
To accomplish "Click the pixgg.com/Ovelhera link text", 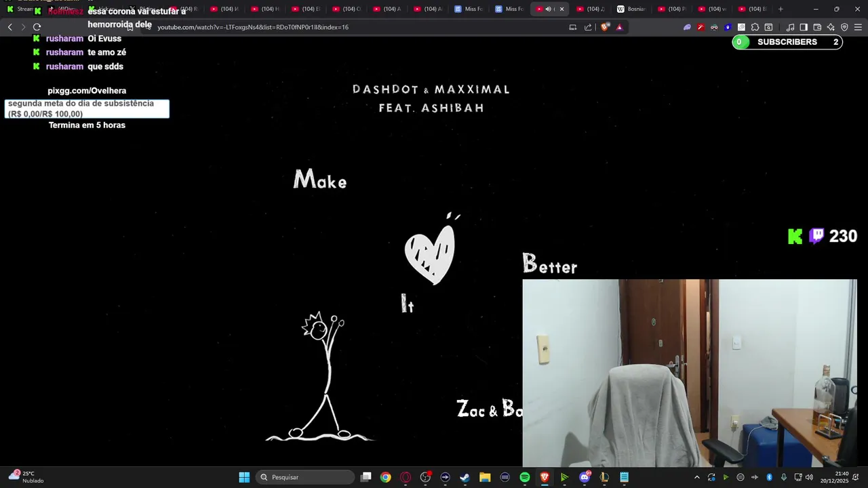I will click(87, 91).
